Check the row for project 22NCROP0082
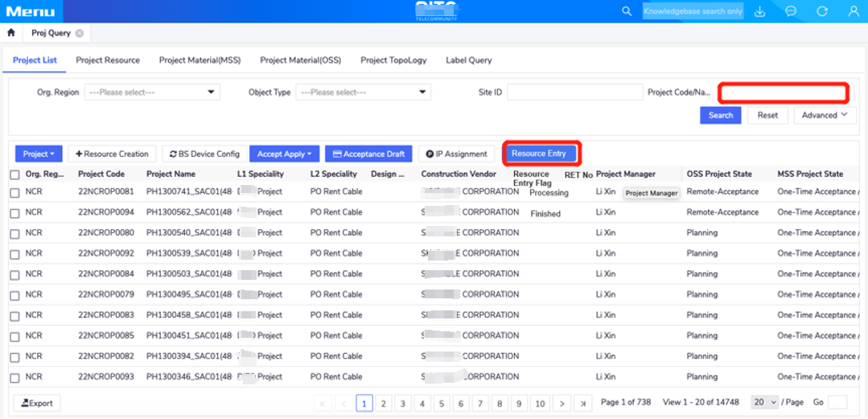Image resolution: width=868 pixels, height=419 pixels. (x=15, y=357)
